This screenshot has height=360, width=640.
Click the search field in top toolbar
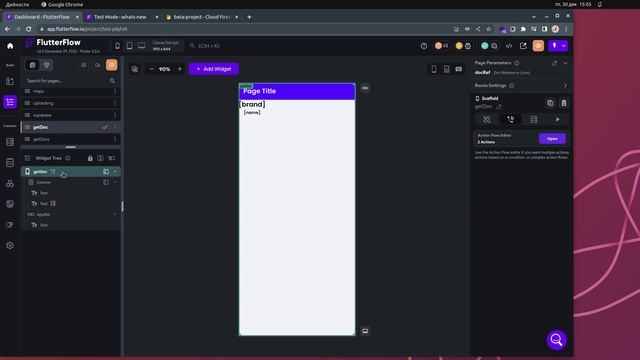click(x=209, y=46)
